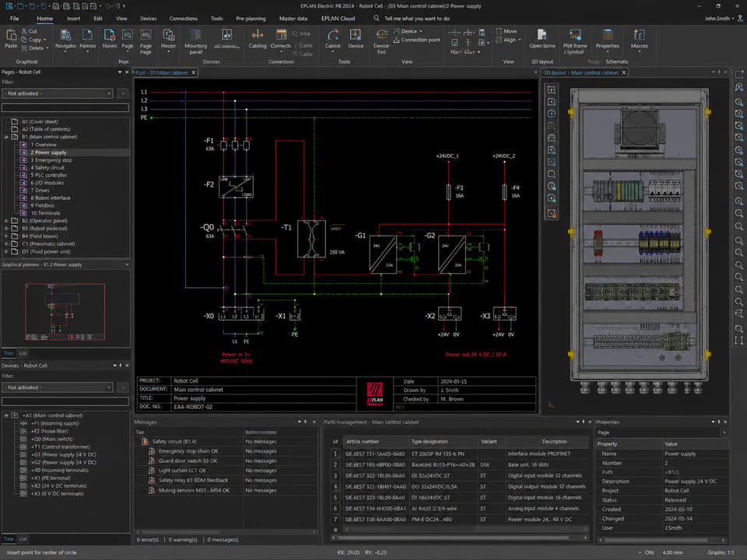The image size is (747, 560).
Task: Open the Insert ribbon tab
Action: tap(73, 19)
